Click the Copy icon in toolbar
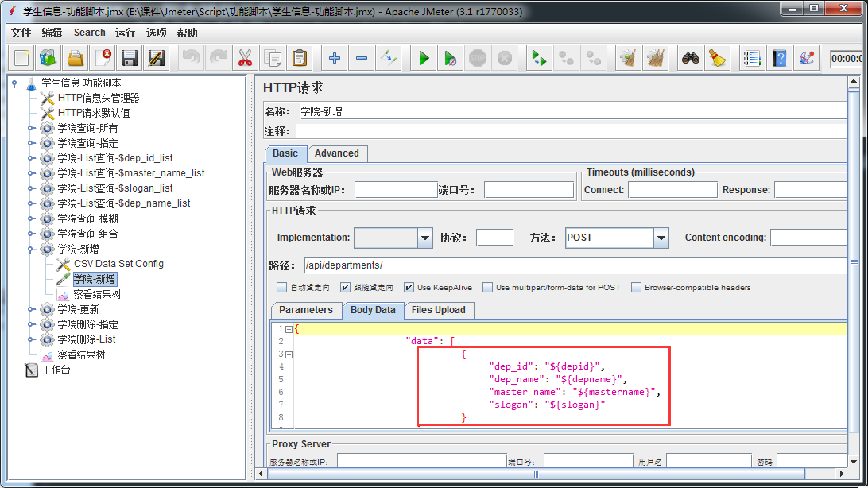Image resolution: width=868 pixels, height=488 pixels. (273, 58)
